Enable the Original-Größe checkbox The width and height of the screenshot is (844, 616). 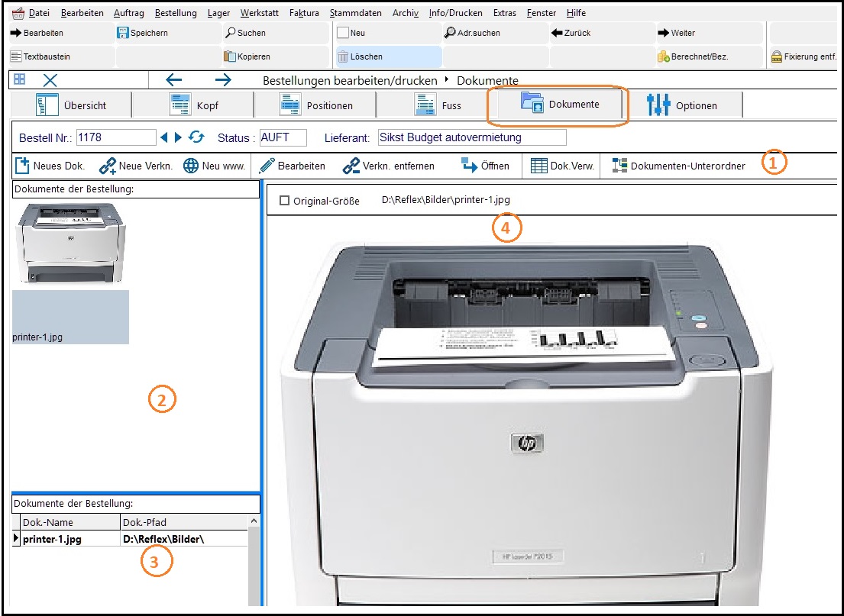285,201
